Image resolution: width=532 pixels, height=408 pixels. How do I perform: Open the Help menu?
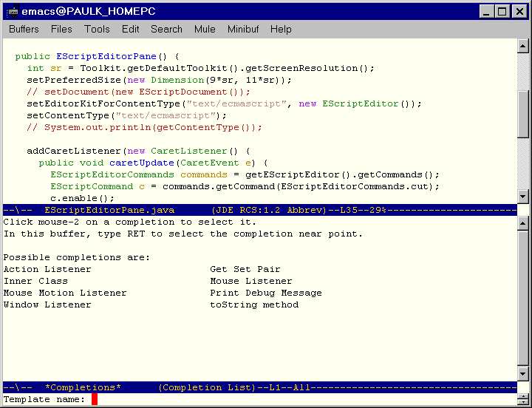(281, 29)
